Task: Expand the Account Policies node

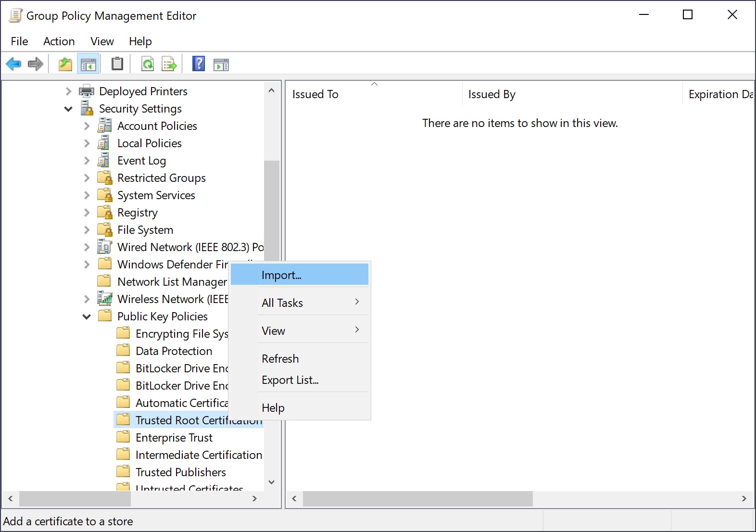Action: pyautogui.click(x=87, y=126)
